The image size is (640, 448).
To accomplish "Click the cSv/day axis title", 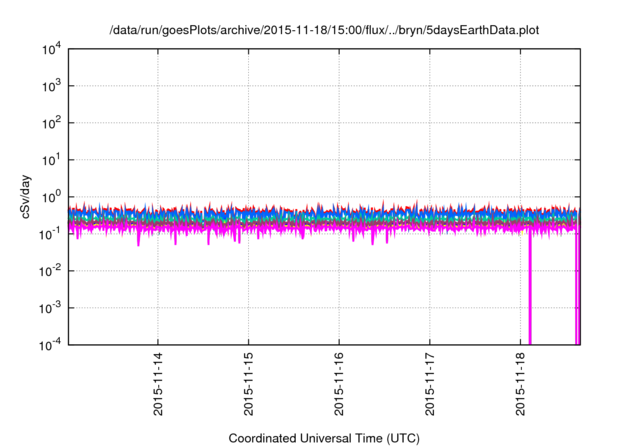I will 26,197.
